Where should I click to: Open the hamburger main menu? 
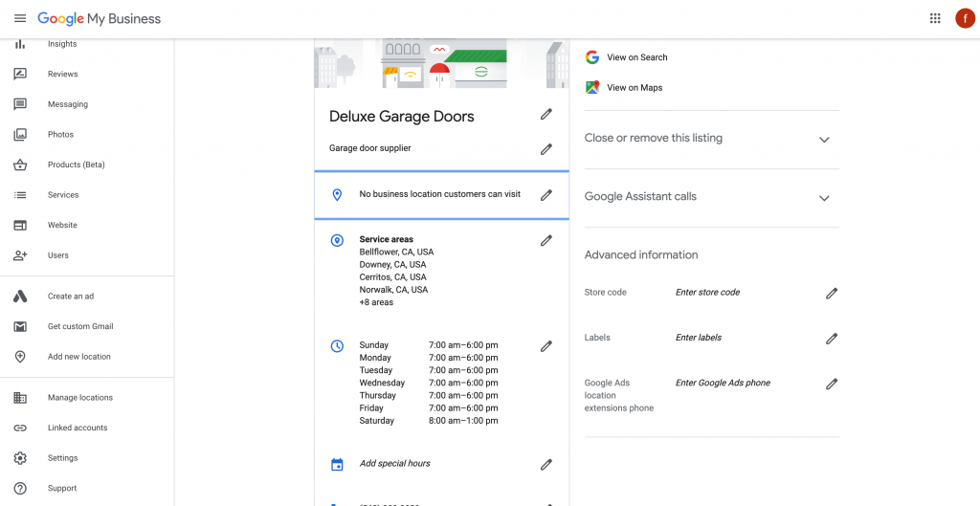click(x=20, y=19)
